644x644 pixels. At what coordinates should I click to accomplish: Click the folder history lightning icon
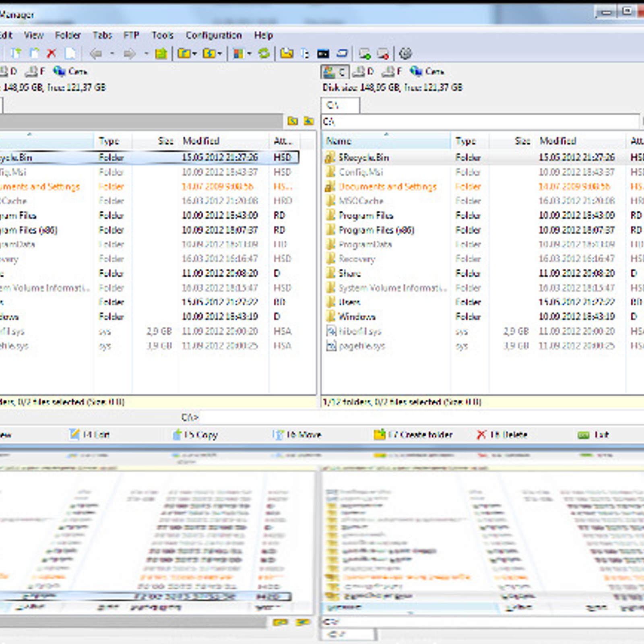coord(209,53)
